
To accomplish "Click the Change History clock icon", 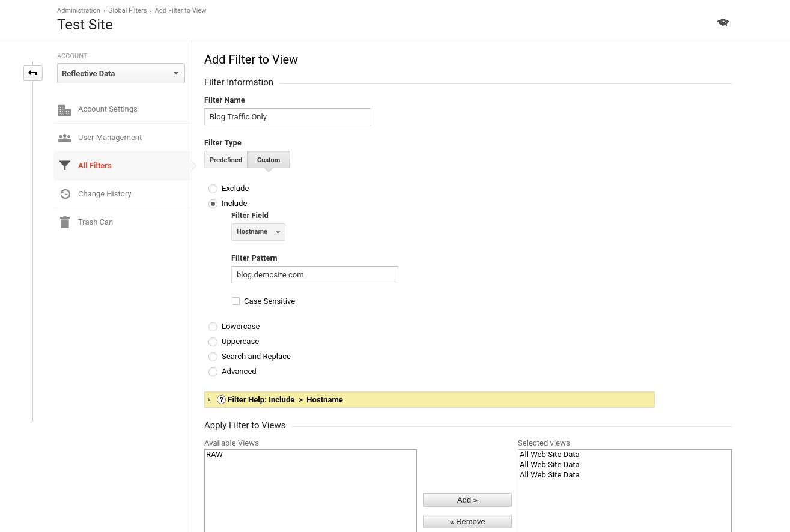I will (65, 194).
